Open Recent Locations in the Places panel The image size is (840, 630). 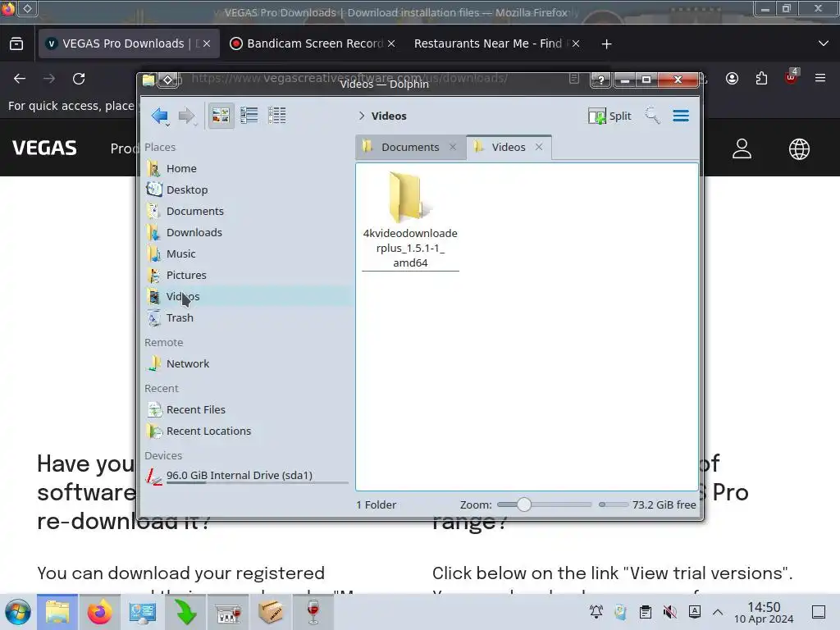[x=208, y=431]
